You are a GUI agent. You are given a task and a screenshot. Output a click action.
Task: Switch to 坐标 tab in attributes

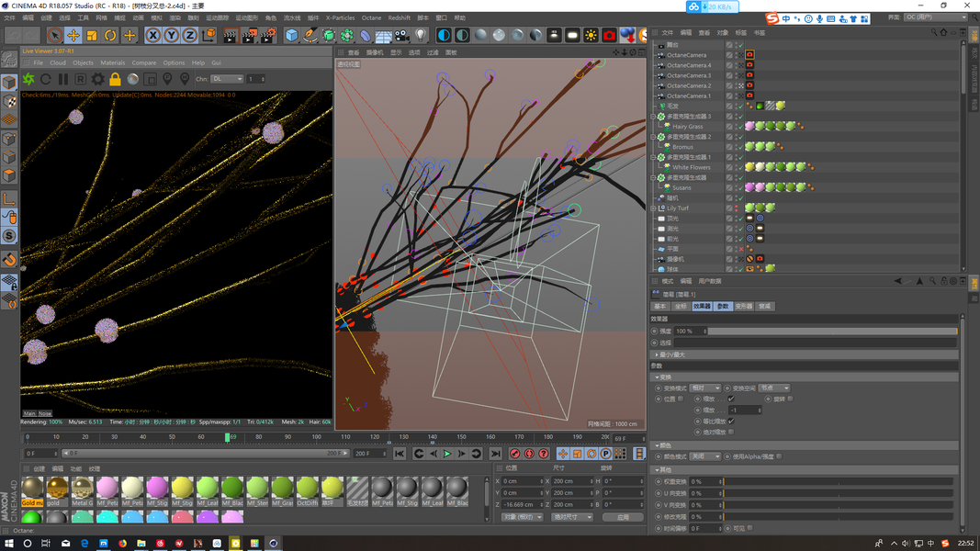pos(681,307)
